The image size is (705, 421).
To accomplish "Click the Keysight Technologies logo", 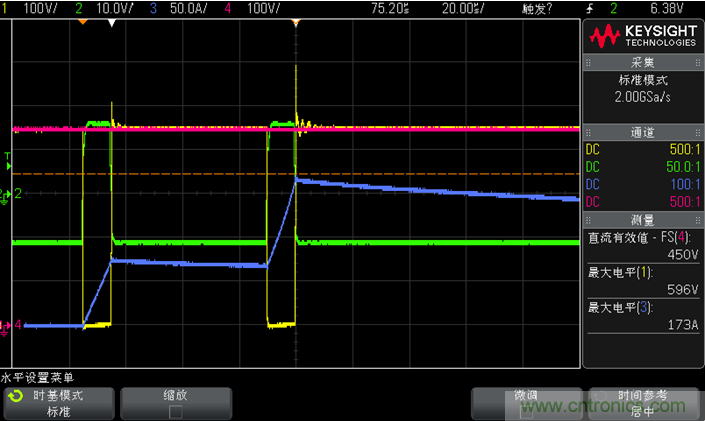I will 642,37.
